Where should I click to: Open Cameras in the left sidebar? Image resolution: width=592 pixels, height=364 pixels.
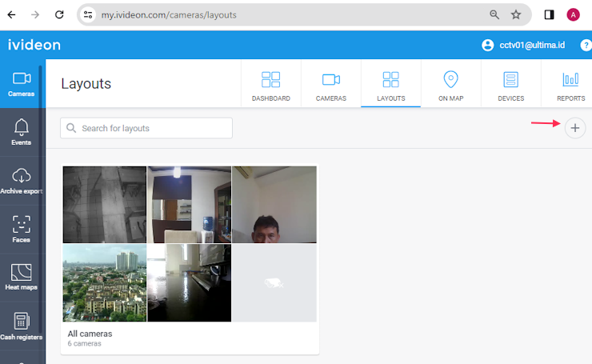pyautogui.click(x=22, y=84)
